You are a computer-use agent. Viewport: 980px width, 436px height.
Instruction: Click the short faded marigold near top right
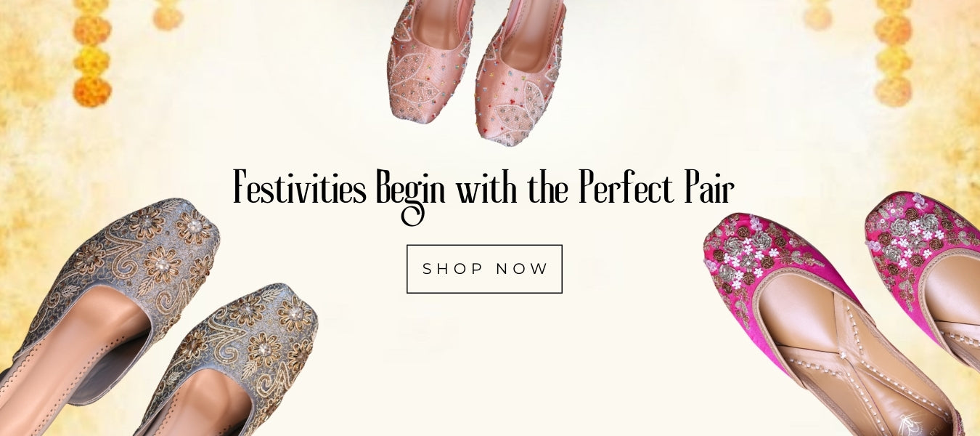pos(817,15)
